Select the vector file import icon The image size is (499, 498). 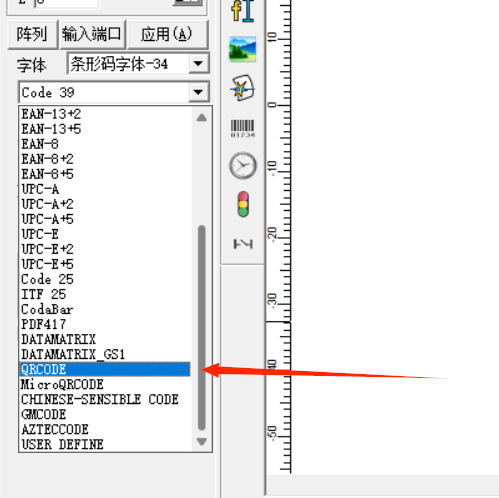243,88
